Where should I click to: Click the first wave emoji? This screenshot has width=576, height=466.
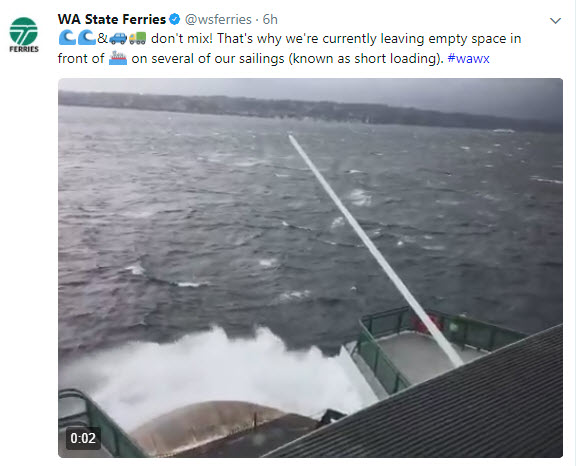tap(67, 38)
